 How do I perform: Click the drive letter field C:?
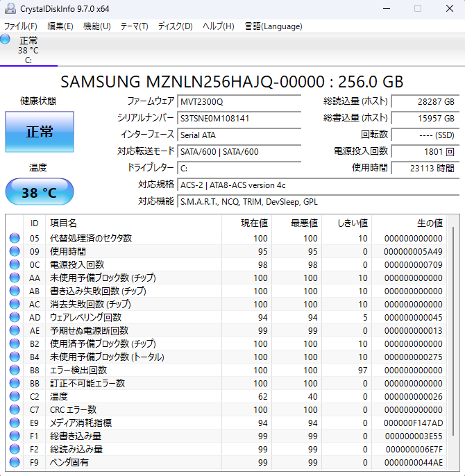coord(239,168)
